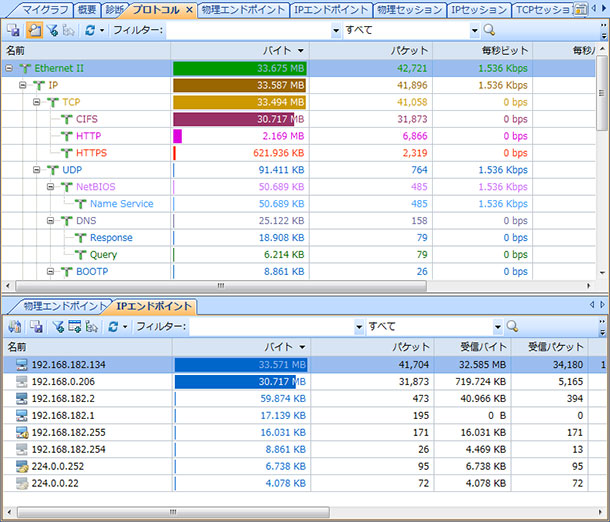
Task: Open the すべて dropdown in the top filter bar
Action: [x=473, y=30]
